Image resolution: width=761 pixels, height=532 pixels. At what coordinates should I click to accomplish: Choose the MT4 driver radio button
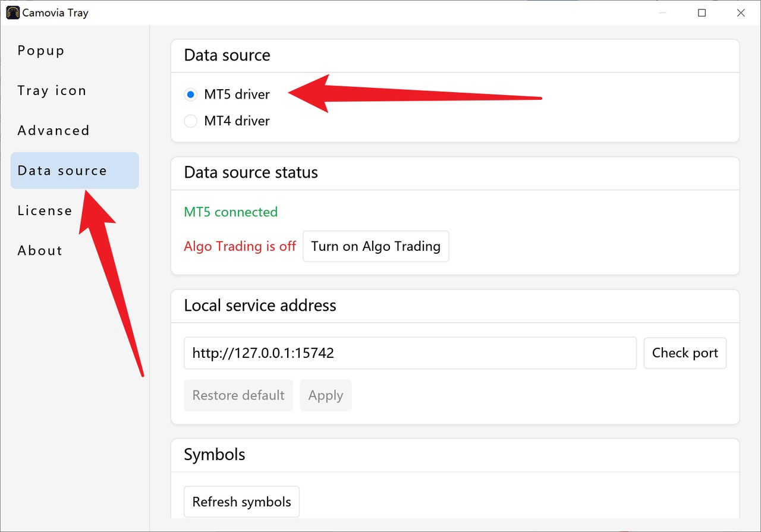click(190, 121)
